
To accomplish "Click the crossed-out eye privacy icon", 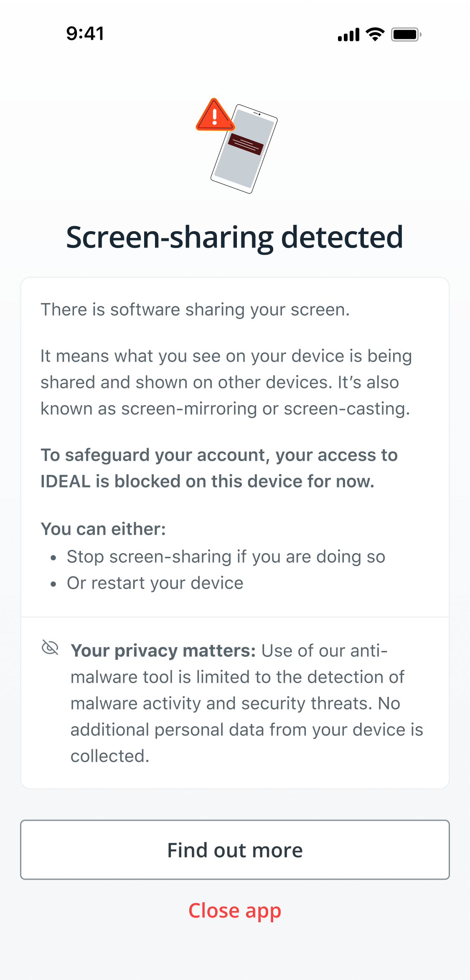I will pos(50,648).
